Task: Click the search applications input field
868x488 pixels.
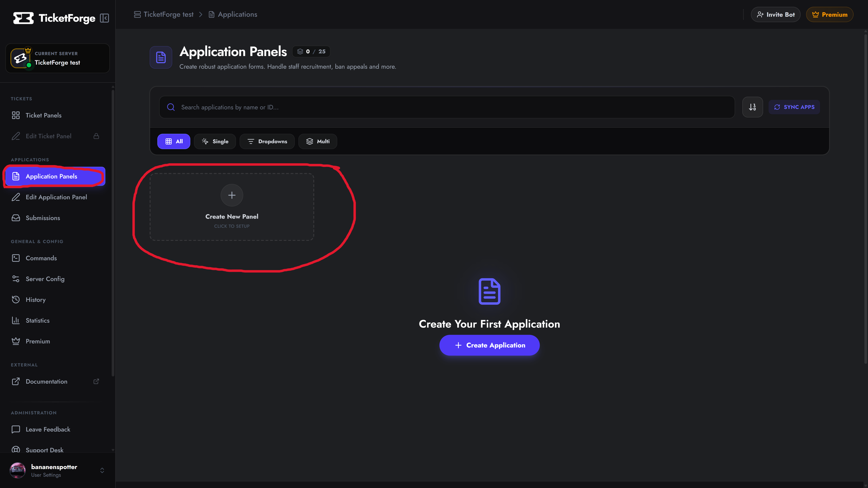Action: click(x=447, y=107)
